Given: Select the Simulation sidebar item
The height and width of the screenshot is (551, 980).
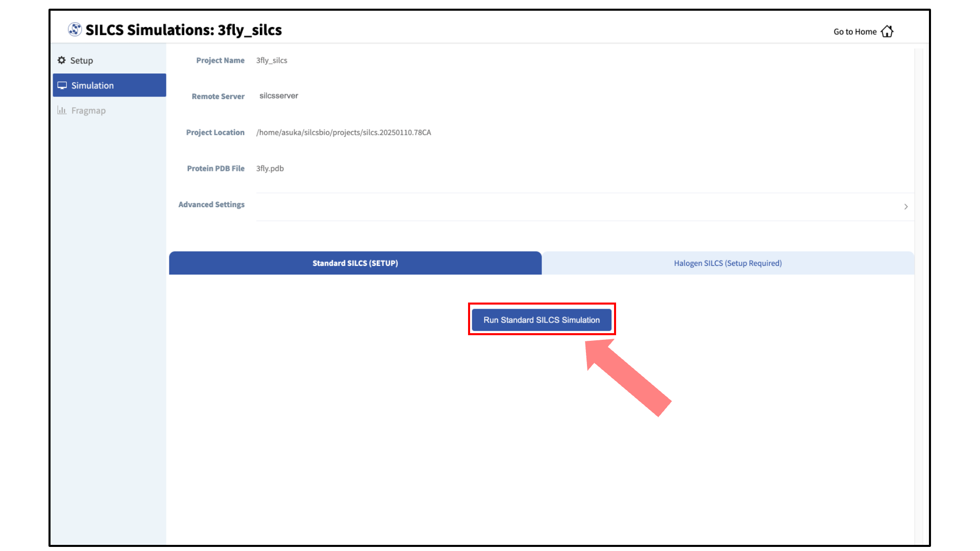Looking at the screenshot, I should pyautogui.click(x=109, y=85).
